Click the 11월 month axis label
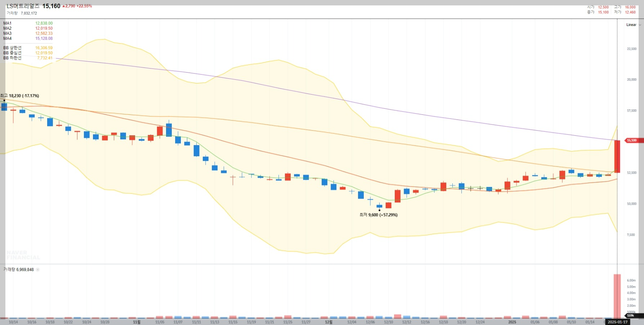Viewport: 644px width, 325px height. tap(137, 322)
